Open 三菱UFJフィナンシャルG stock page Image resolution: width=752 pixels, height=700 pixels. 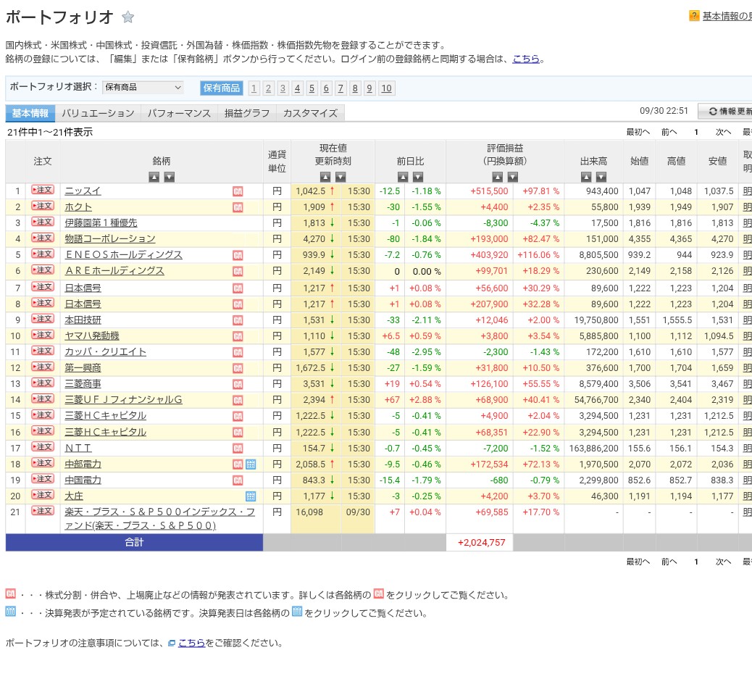123,399
